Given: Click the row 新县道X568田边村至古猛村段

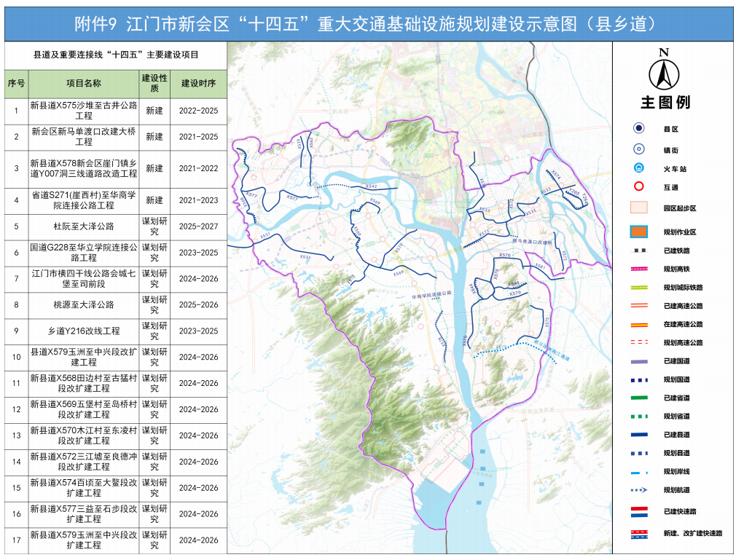Looking at the screenshot, I should (x=116, y=384).
